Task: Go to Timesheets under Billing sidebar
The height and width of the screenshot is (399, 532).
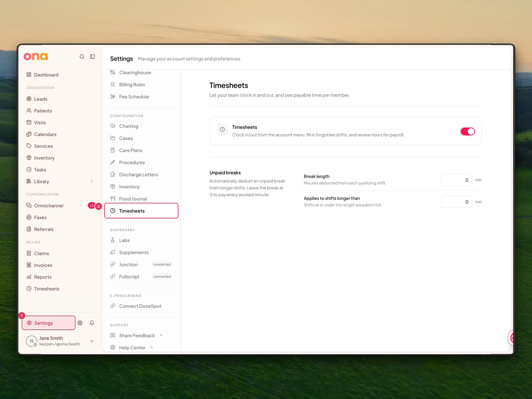Action: click(60, 289)
